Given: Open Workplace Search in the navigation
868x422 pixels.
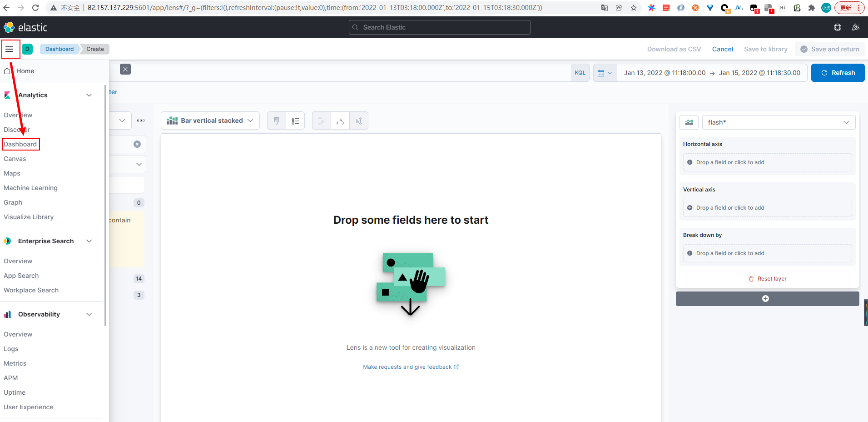Looking at the screenshot, I should pyautogui.click(x=31, y=290).
